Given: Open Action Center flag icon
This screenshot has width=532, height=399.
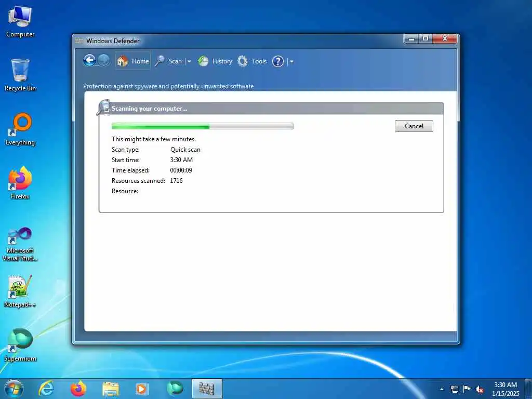Looking at the screenshot, I should tap(467, 389).
